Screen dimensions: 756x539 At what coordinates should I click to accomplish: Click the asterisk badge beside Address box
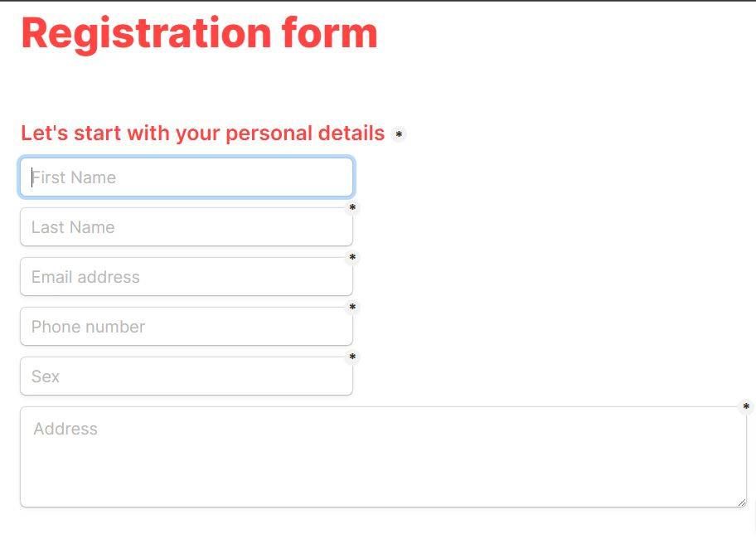click(x=745, y=406)
